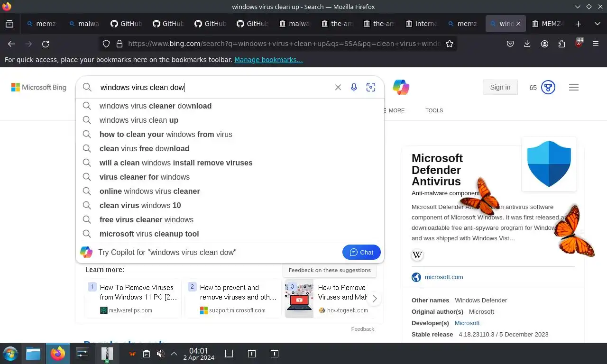
Task: Click the Sign in button
Action: pos(500,87)
